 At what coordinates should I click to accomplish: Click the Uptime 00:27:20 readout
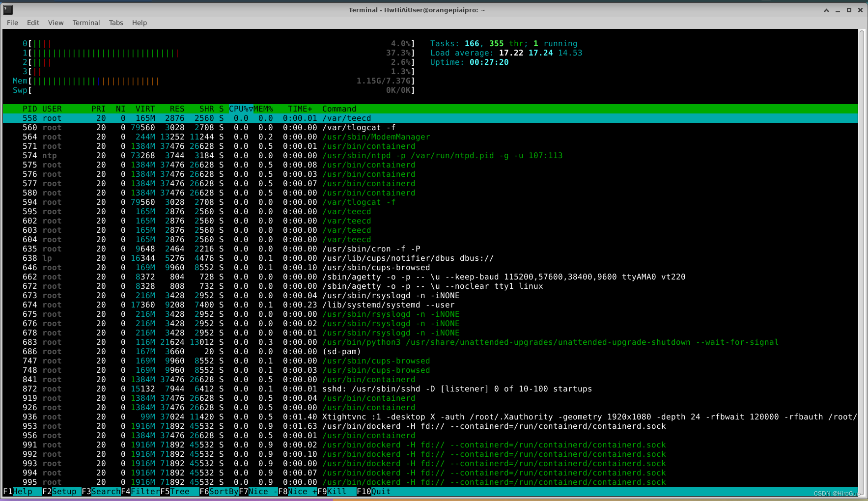pyautogui.click(x=469, y=62)
